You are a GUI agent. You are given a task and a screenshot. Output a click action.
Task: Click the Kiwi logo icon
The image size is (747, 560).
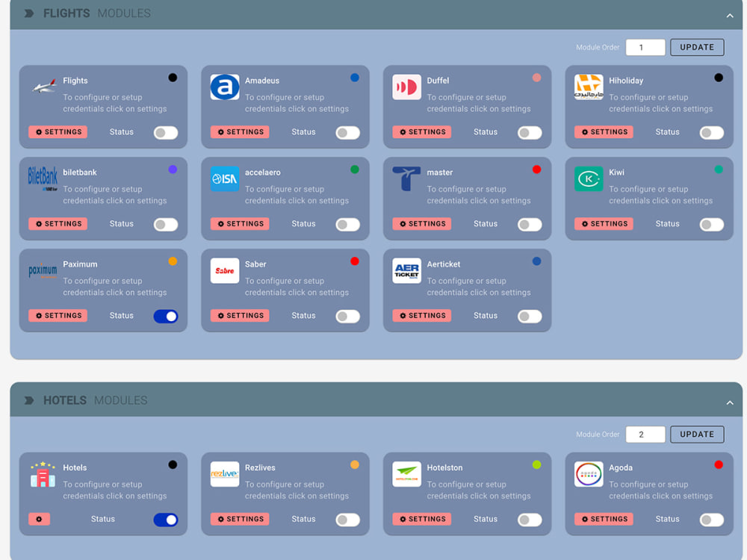589,178
